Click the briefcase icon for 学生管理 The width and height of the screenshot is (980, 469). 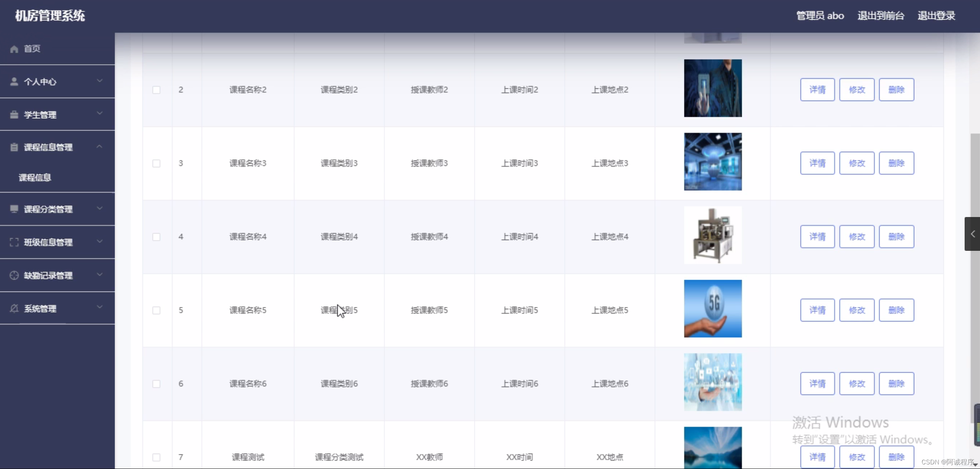14,114
